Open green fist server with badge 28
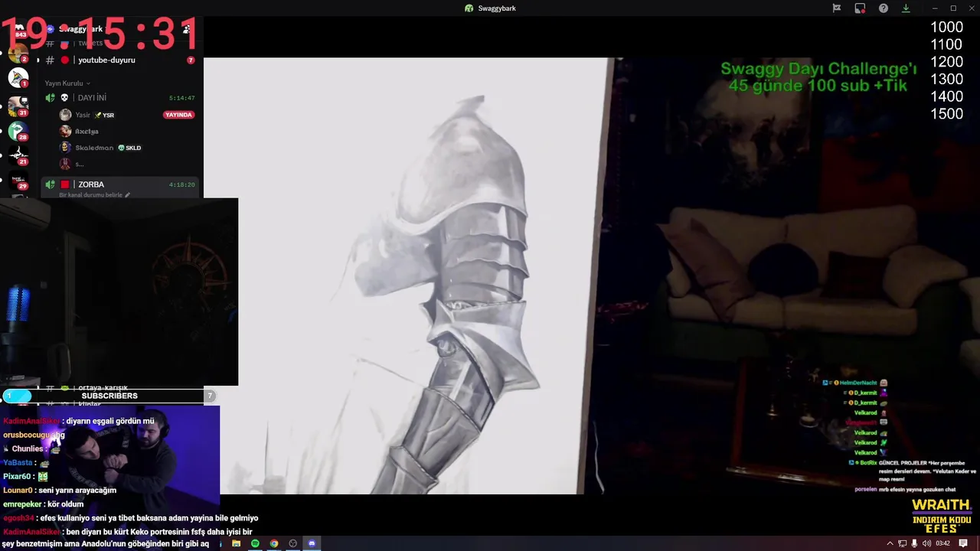 point(18,131)
